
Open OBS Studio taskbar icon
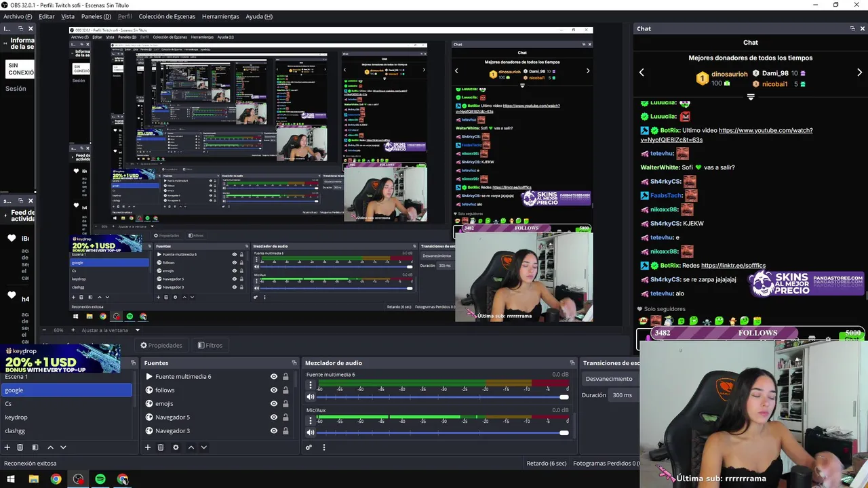pos(78,479)
